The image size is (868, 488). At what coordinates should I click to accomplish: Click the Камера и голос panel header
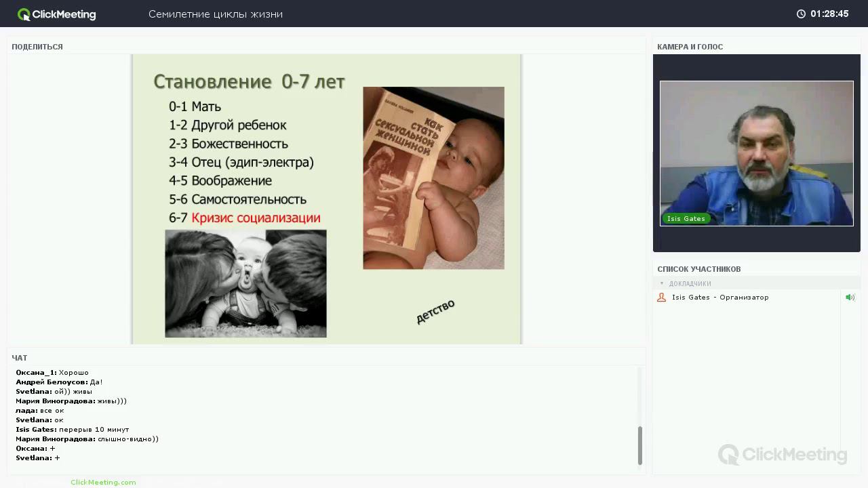(690, 47)
